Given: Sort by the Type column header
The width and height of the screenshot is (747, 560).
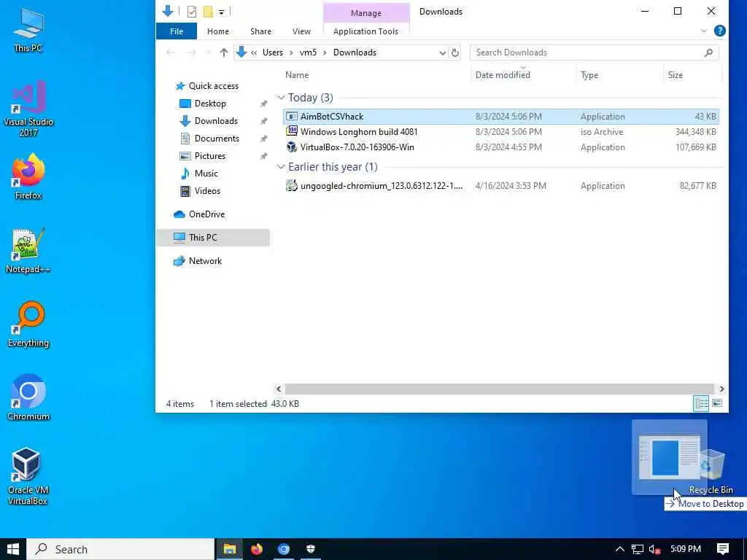Looking at the screenshot, I should click(589, 75).
